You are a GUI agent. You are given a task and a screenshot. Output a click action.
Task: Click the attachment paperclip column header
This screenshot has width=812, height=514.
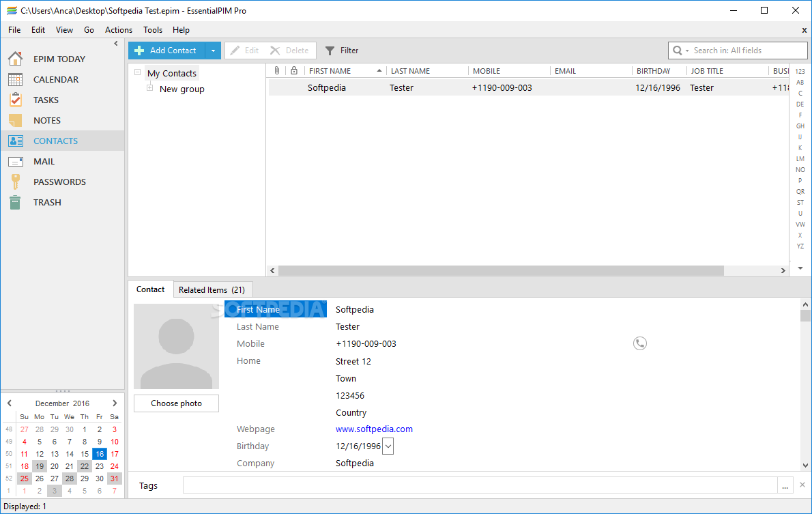click(277, 70)
